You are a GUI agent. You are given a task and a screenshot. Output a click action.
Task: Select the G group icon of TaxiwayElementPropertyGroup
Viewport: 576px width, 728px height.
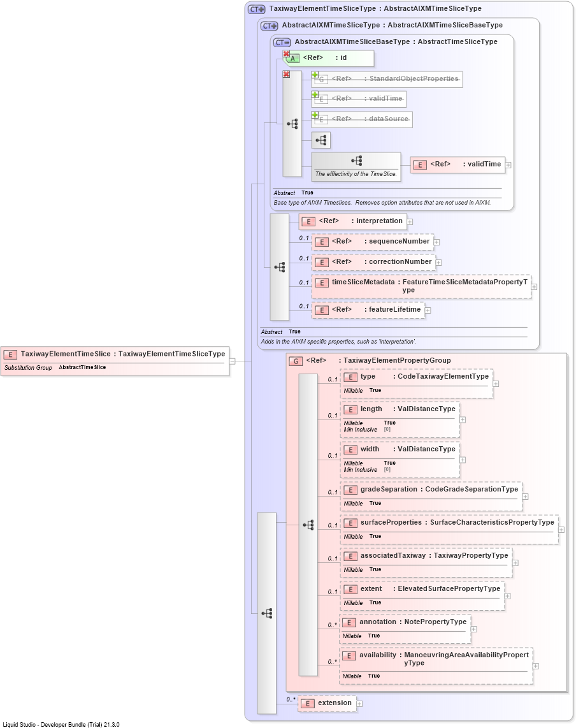[296, 361]
